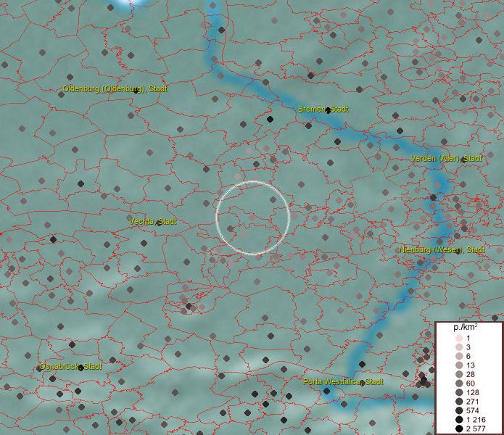Click the 'p./km²' legend title

pos(466,328)
